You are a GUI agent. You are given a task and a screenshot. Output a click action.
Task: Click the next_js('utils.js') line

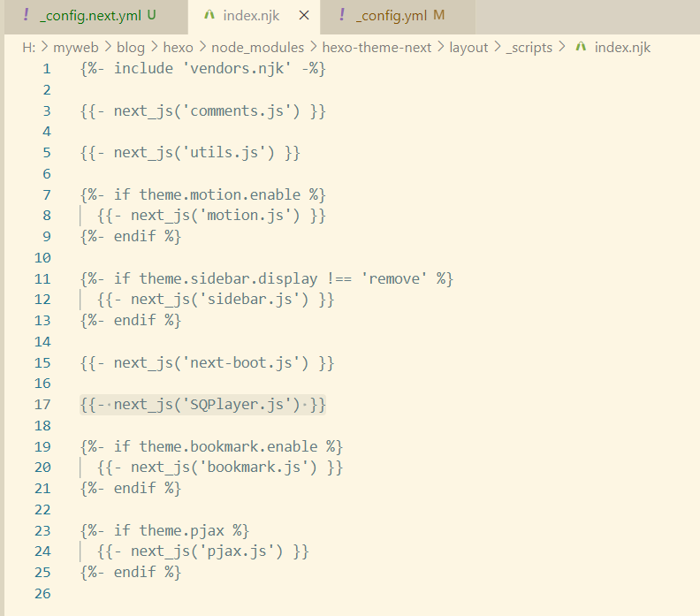pyautogui.click(x=190, y=153)
